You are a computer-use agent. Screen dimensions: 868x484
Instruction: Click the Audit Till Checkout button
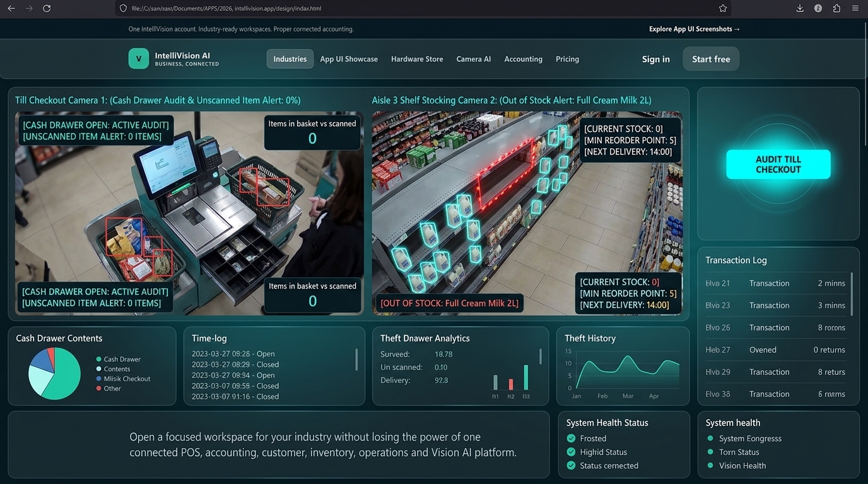pyautogui.click(x=778, y=164)
